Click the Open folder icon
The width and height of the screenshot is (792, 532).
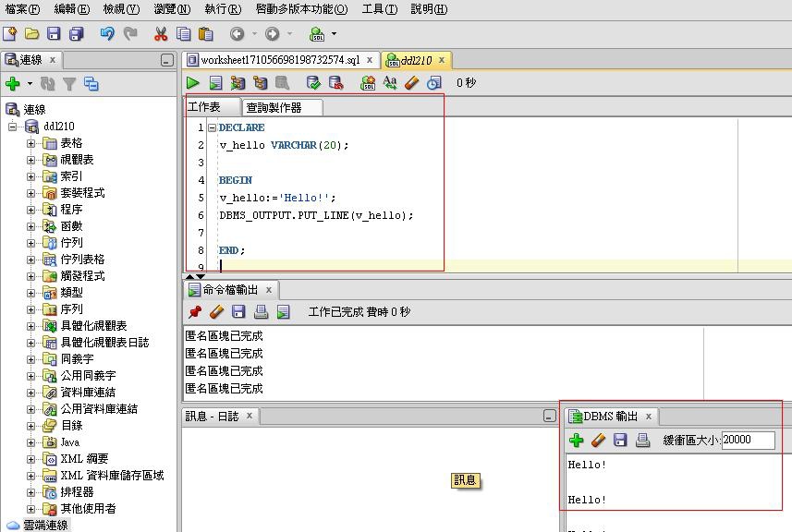tap(31, 34)
